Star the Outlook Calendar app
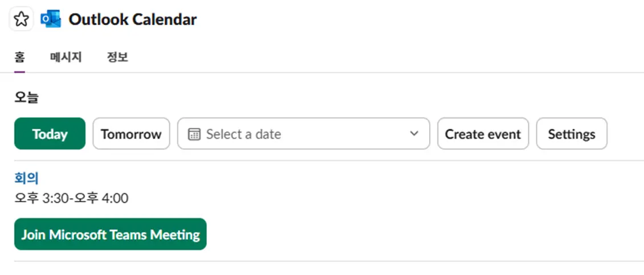 click(x=21, y=19)
